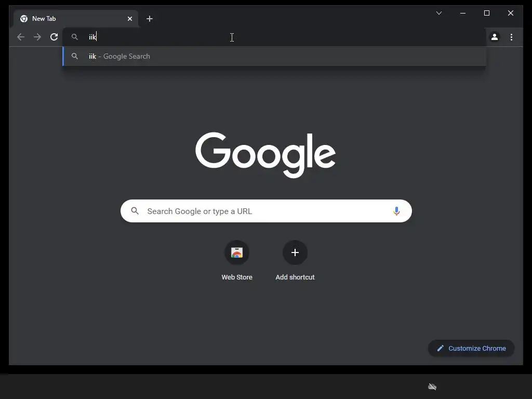Click the Google logo
The height and width of the screenshot is (399, 532).
265,155
